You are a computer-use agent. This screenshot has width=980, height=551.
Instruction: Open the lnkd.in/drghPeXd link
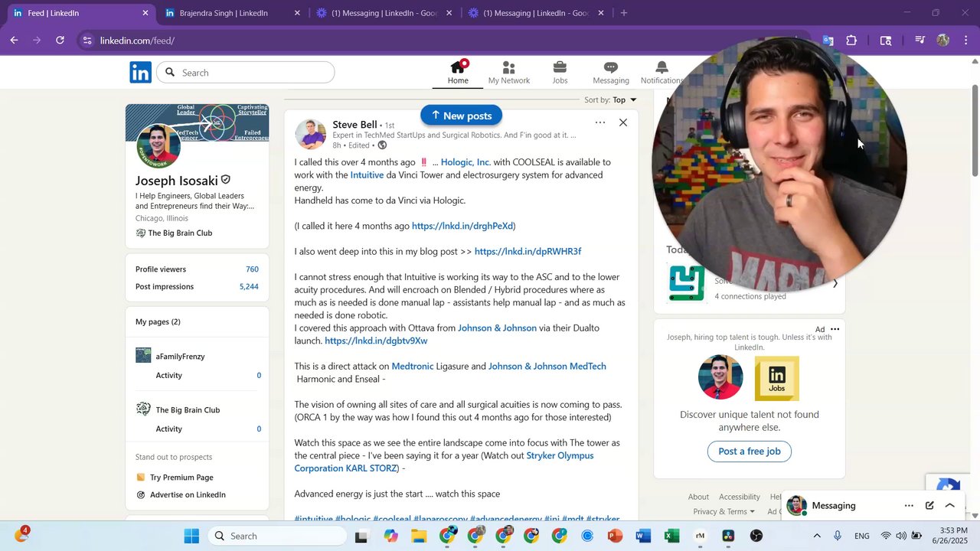point(462,226)
